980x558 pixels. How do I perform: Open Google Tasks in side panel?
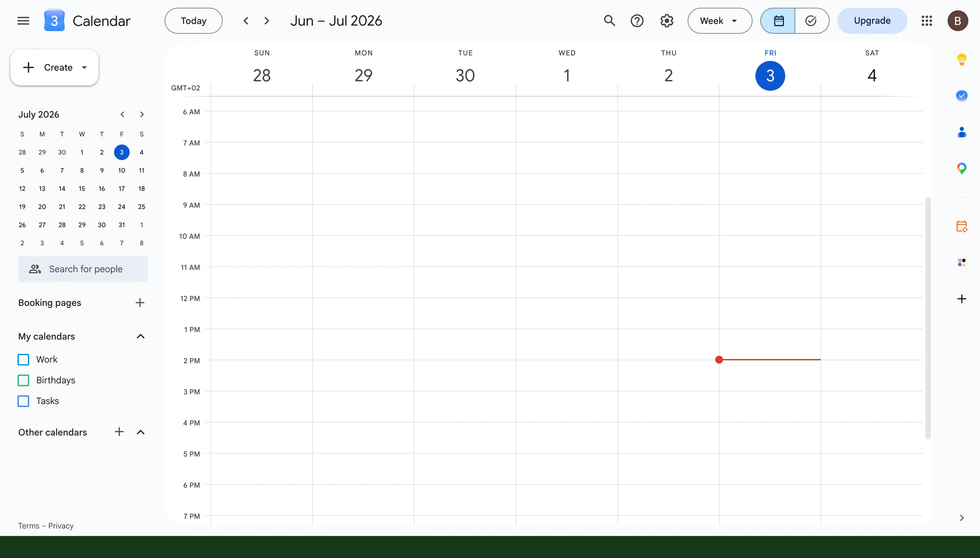pos(962,95)
